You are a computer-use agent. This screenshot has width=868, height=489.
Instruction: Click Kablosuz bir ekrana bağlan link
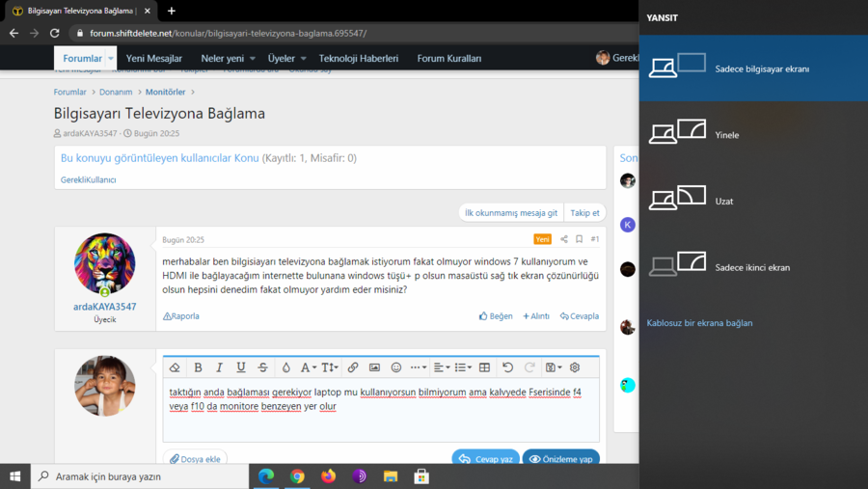(699, 323)
